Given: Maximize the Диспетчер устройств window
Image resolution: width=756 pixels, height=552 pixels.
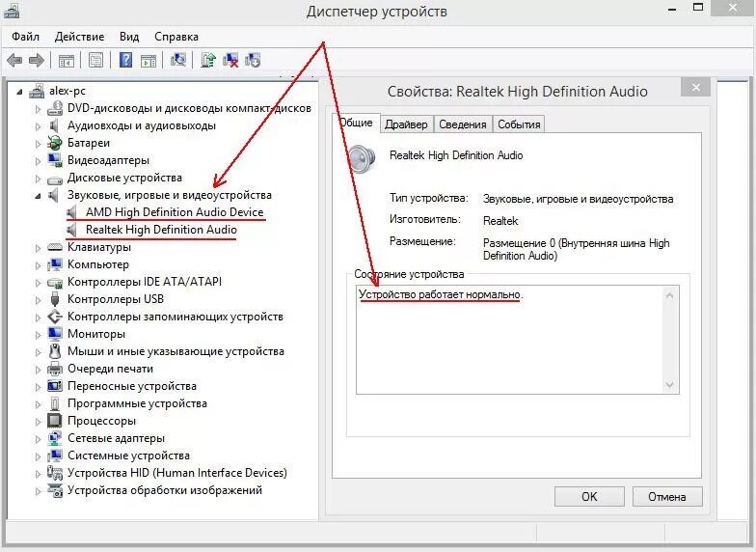Looking at the screenshot, I should click(698, 8).
